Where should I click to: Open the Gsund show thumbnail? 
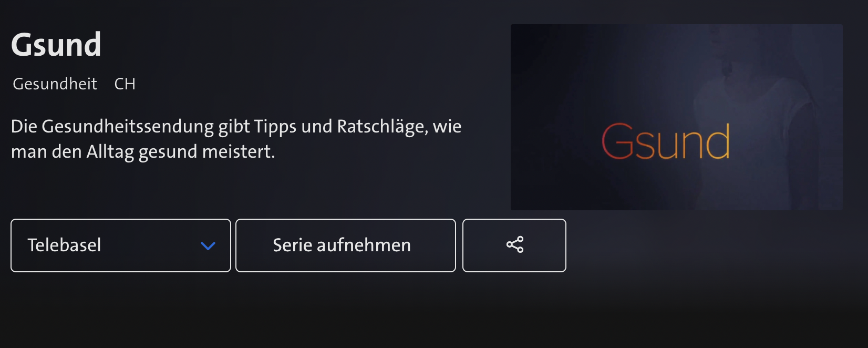click(x=677, y=117)
